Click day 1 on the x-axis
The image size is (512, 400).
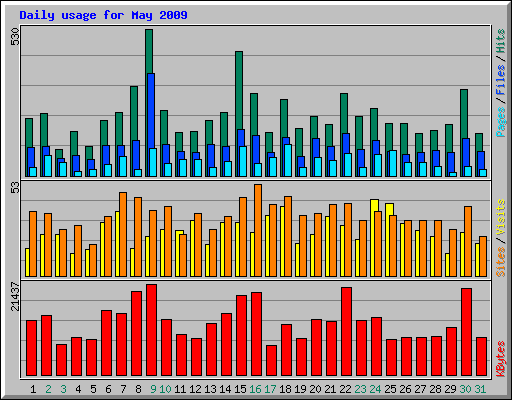(33, 389)
